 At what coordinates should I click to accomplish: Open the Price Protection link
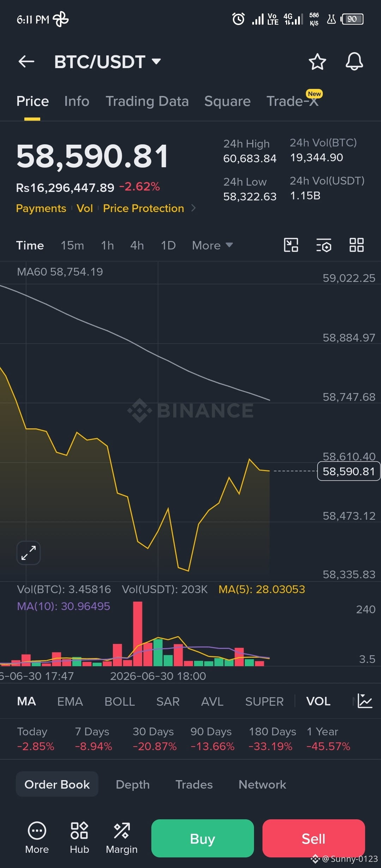pos(144,208)
